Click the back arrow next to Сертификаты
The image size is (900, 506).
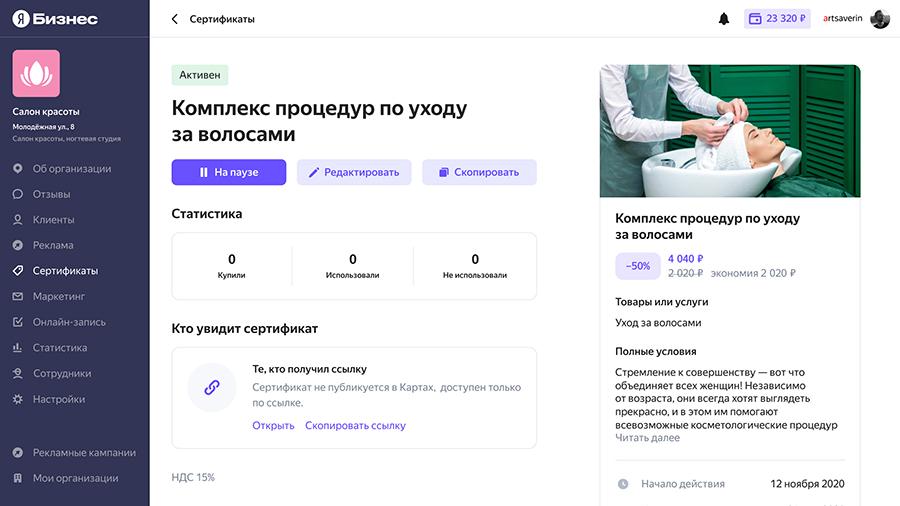175,19
